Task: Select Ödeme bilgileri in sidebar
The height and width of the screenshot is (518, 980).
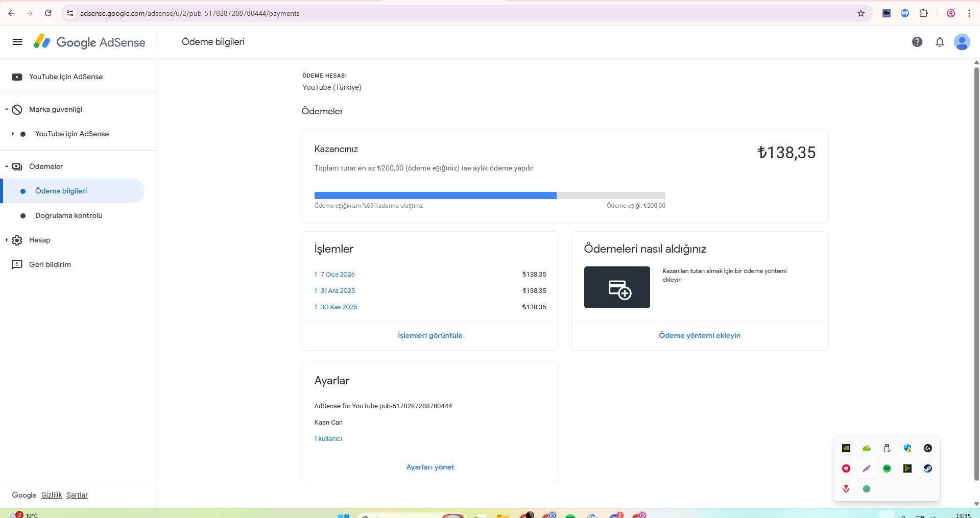Action: pos(72,191)
